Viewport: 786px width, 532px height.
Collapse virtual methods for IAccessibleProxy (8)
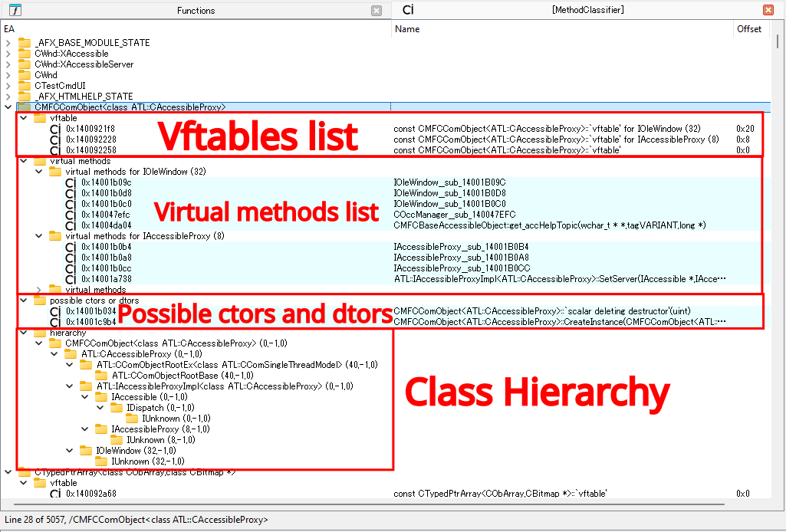click(39, 236)
